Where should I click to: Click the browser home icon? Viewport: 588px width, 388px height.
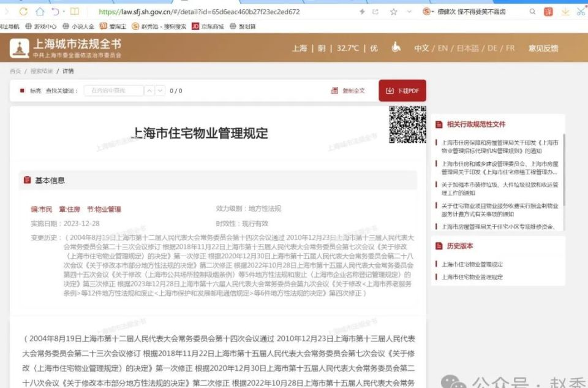click(39, 10)
